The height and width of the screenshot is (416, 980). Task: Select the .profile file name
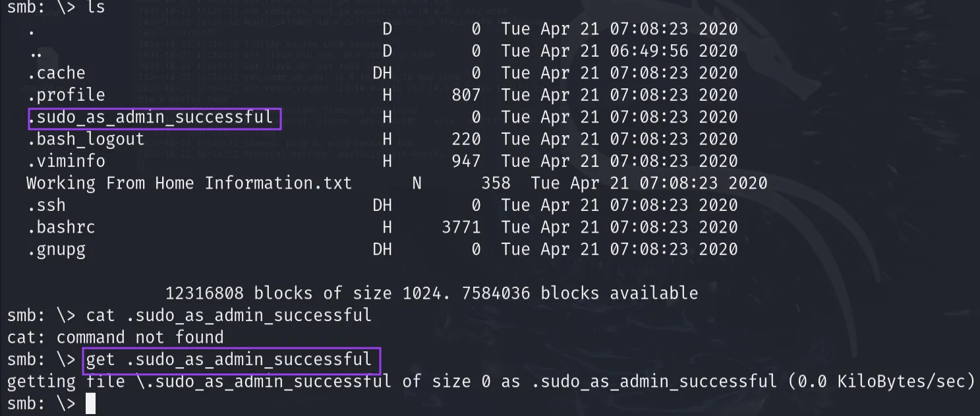click(x=66, y=95)
